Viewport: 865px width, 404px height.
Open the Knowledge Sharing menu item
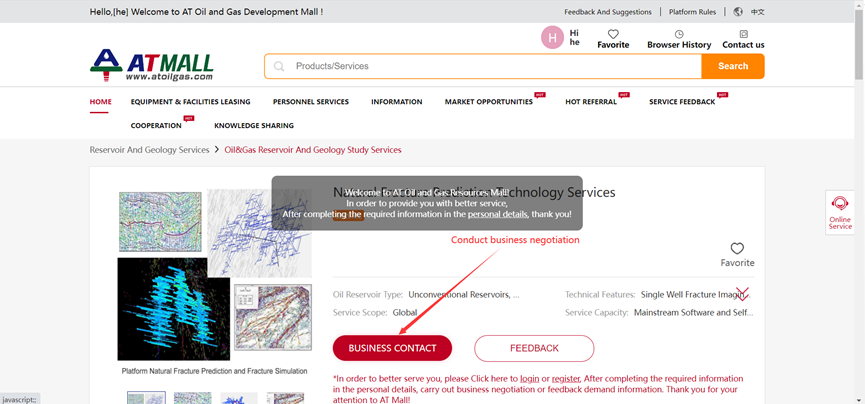pyautogui.click(x=254, y=126)
